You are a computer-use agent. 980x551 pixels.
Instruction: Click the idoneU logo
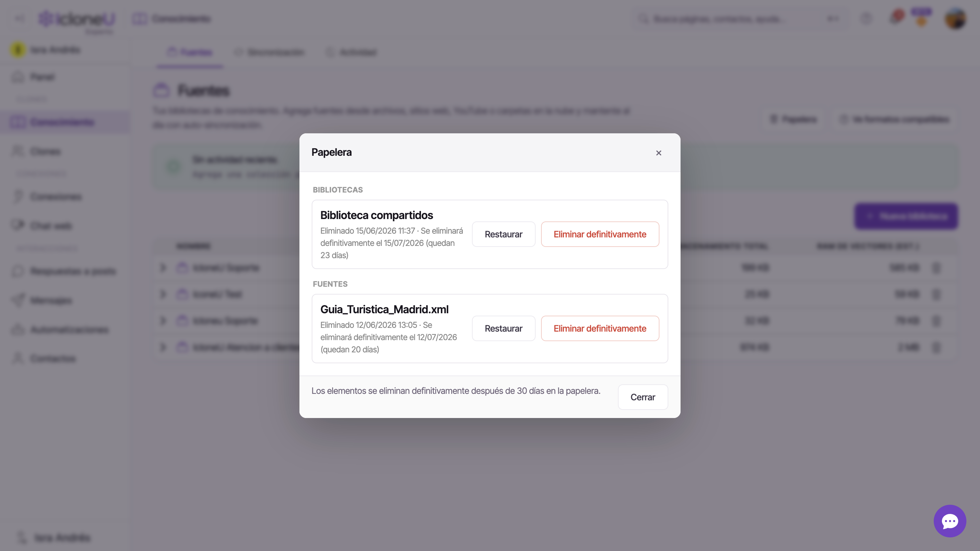click(x=77, y=19)
